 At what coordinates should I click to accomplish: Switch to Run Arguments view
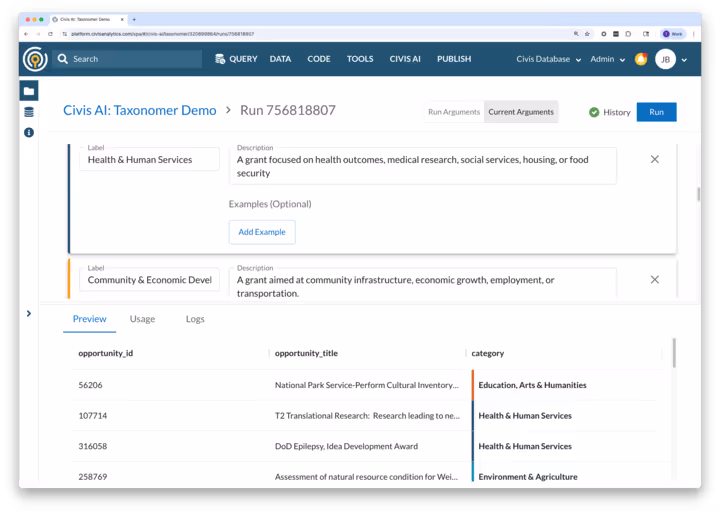tap(454, 112)
